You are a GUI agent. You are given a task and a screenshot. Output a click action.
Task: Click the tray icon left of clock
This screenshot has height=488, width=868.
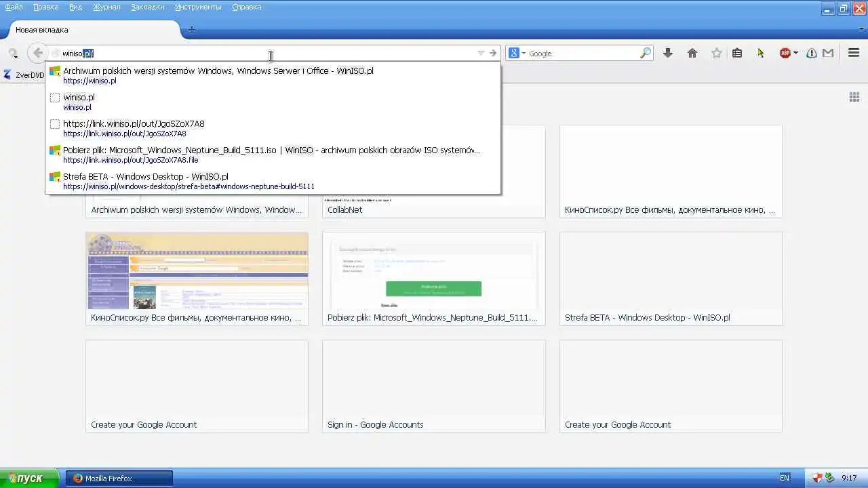[x=829, y=478]
